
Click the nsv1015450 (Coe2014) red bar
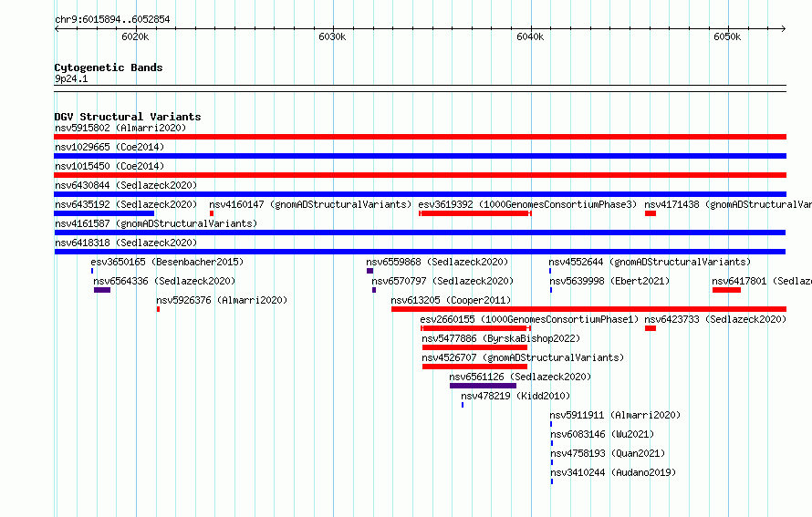pyautogui.click(x=420, y=175)
